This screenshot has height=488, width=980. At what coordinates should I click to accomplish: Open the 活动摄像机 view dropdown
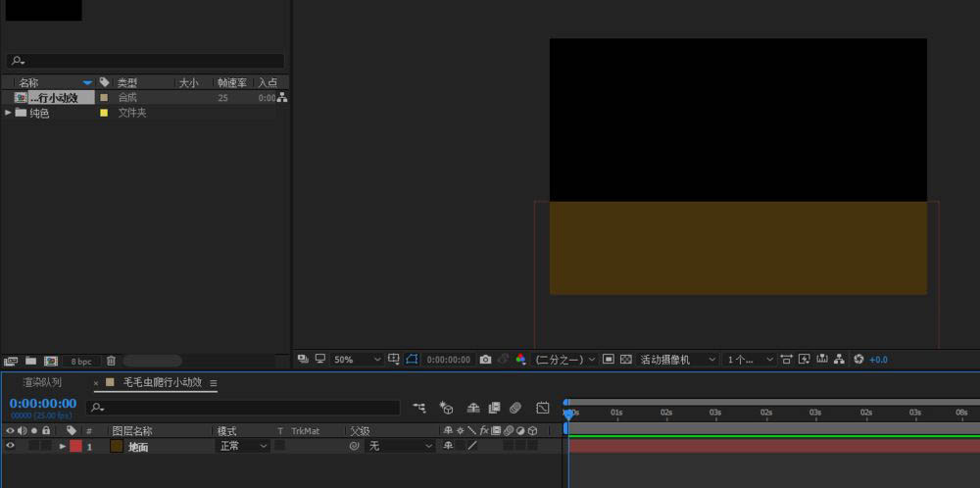click(678, 360)
